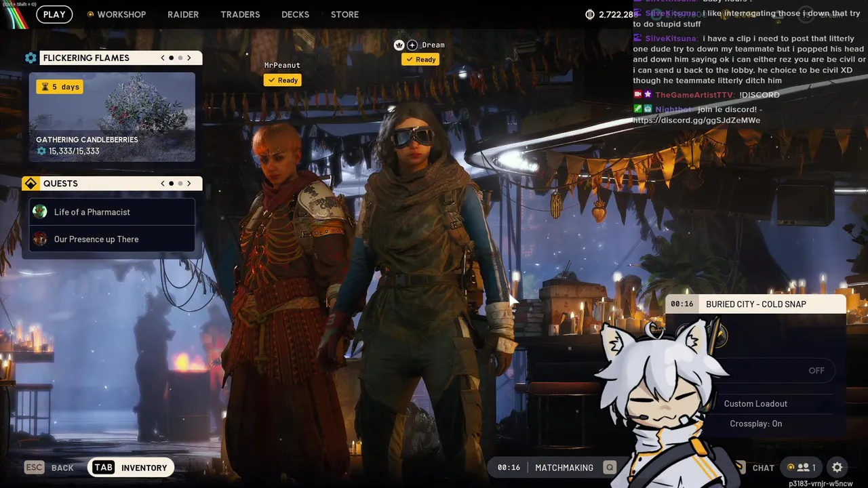The image size is (868, 488).
Task: Open the INVENTORY button
Action: point(131,467)
